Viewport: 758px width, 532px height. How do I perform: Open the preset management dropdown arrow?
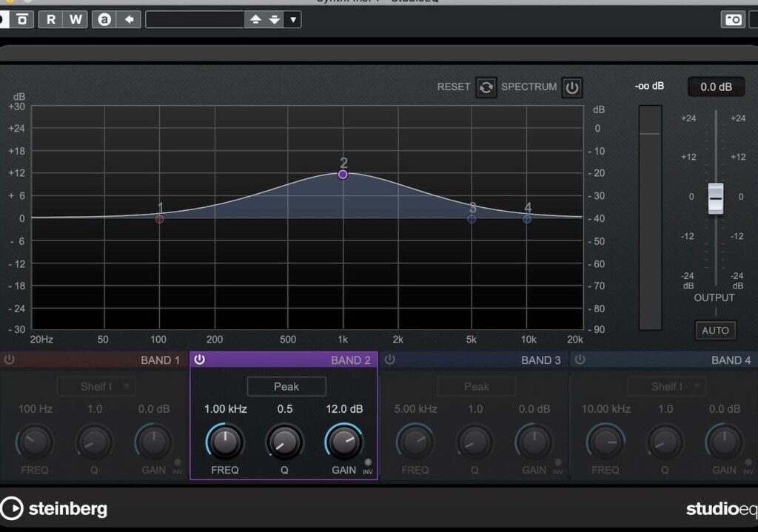293,19
